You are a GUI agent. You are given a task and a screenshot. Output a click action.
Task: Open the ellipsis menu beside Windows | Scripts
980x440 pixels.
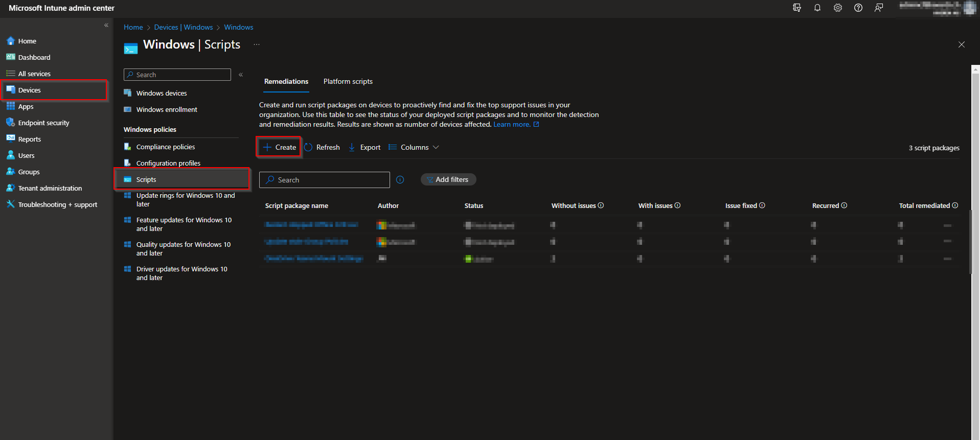[x=257, y=44]
